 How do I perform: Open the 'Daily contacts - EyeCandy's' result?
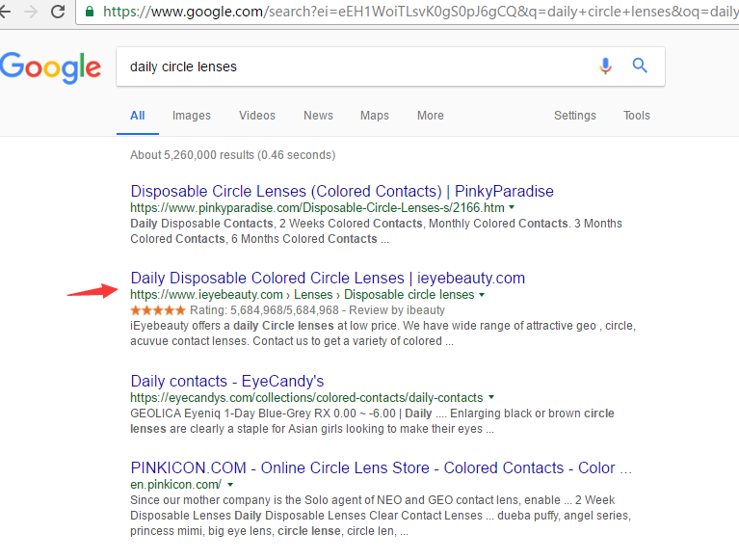pos(227,381)
